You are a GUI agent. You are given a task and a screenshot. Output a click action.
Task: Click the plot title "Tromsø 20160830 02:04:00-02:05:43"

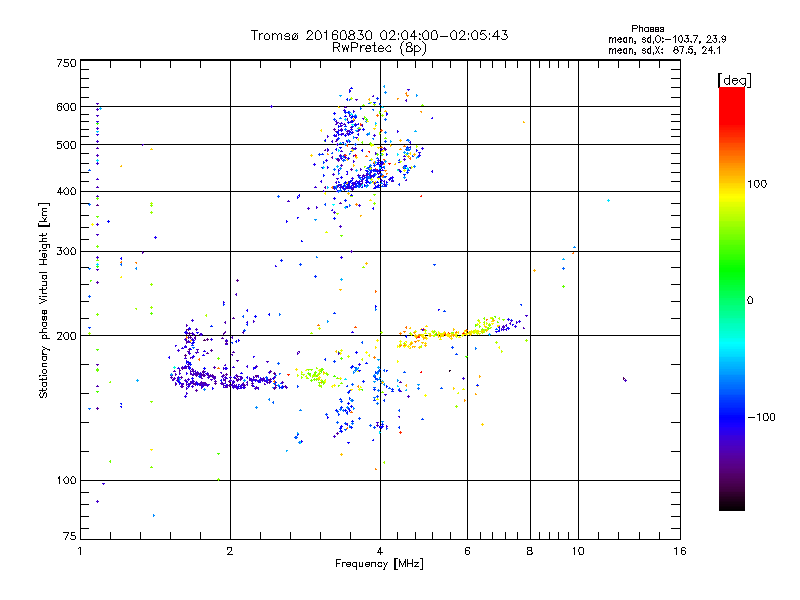(x=379, y=35)
